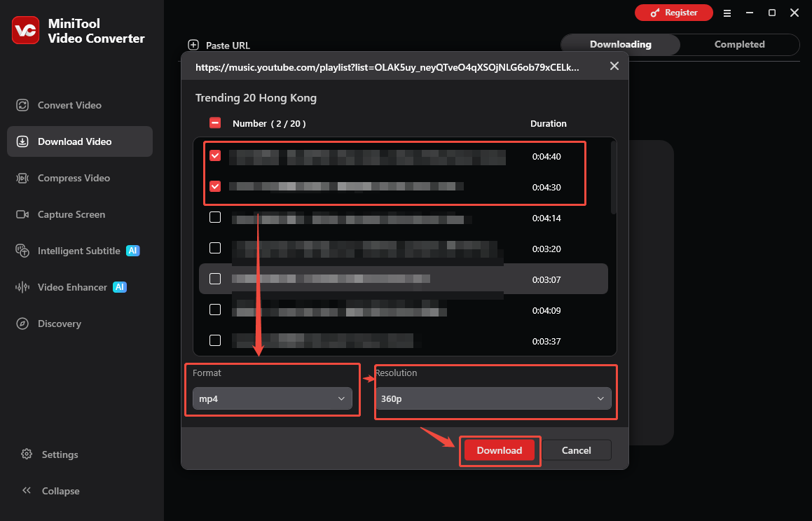
Task: Click the Capture Screen menu label
Action: pyautogui.click(x=71, y=214)
